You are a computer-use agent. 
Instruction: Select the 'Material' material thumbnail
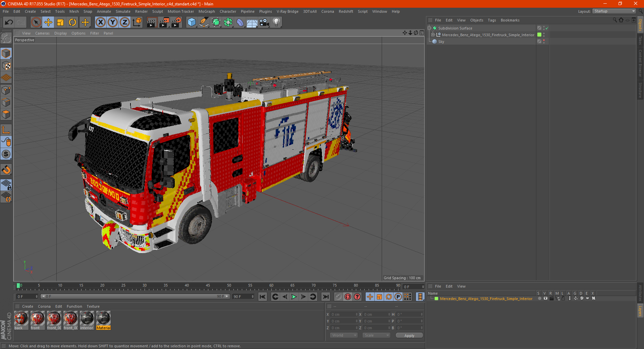click(103, 320)
